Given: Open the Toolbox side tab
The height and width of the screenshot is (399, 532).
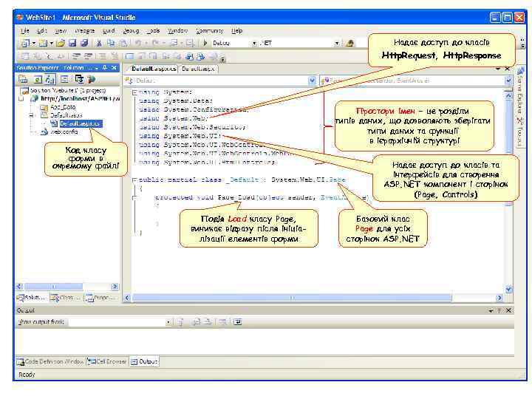Looking at the screenshot, I should (520, 133).
